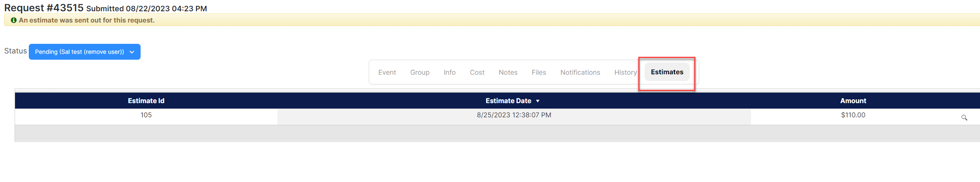Sort by Amount column header
The width and height of the screenshot is (980, 182).
coord(853,101)
